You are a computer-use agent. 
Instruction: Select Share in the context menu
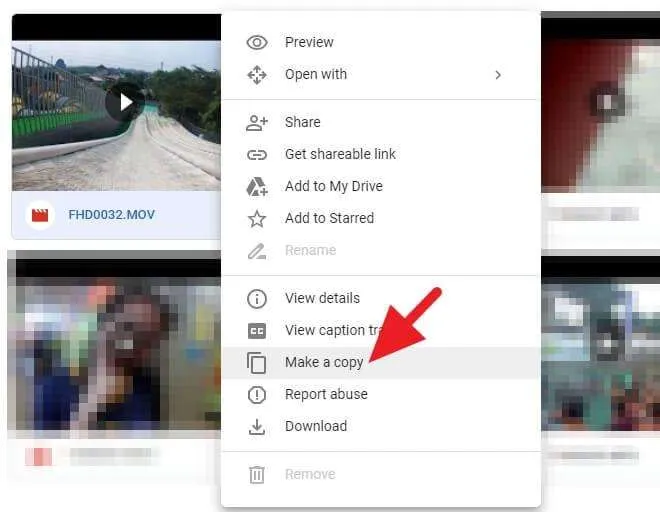[x=381, y=123]
